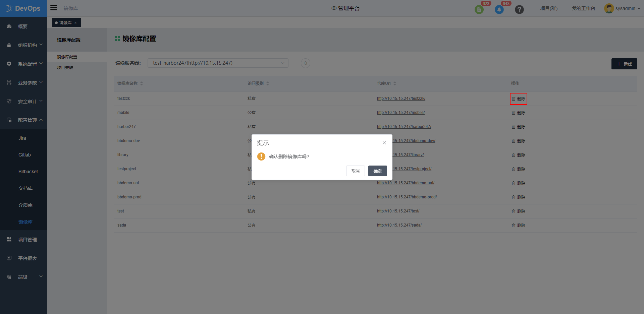This screenshot has width=644, height=314.
Task: Open 我的工作台 in the top bar
Action: 583,8
